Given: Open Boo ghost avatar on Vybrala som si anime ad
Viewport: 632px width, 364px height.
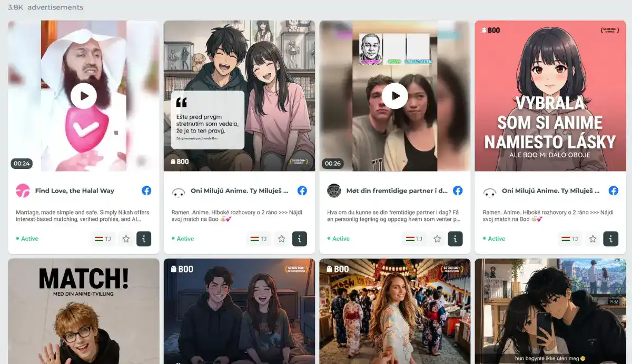Looking at the screenshot, I should click(x=490, y=191).
